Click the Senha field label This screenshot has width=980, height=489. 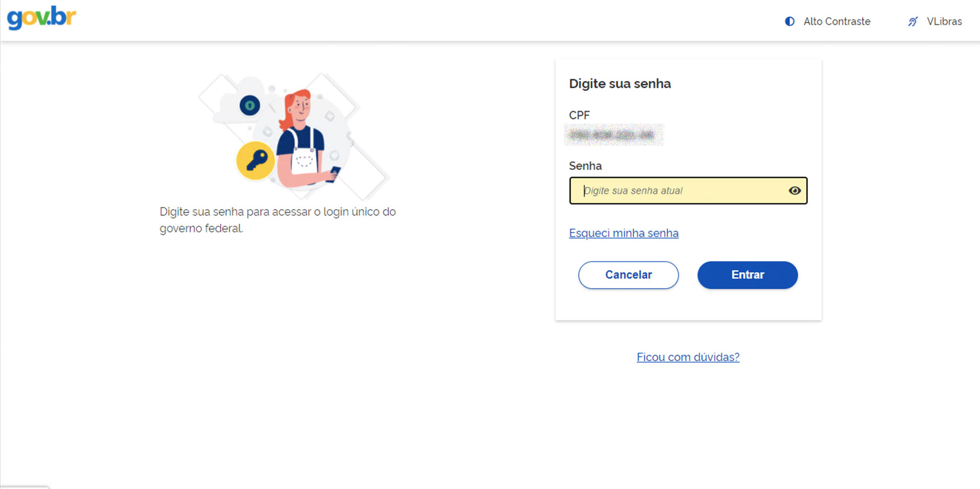click(585, 166)
